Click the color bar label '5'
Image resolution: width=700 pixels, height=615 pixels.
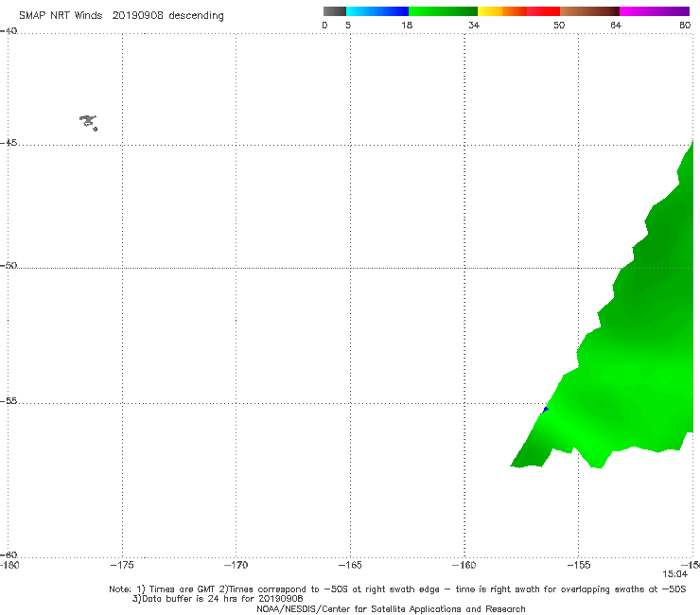pos(348,25)
